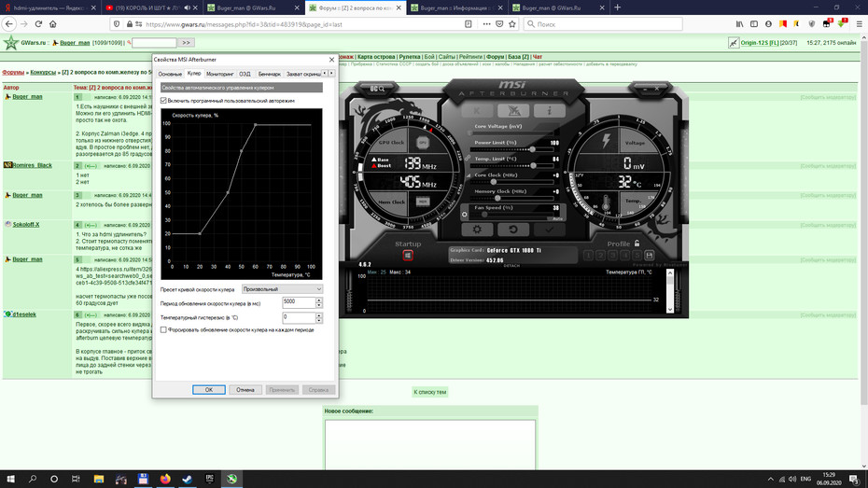Show more tabs with right arrow
The width and height of the screenshot is (868, 488).
point(331,73)
